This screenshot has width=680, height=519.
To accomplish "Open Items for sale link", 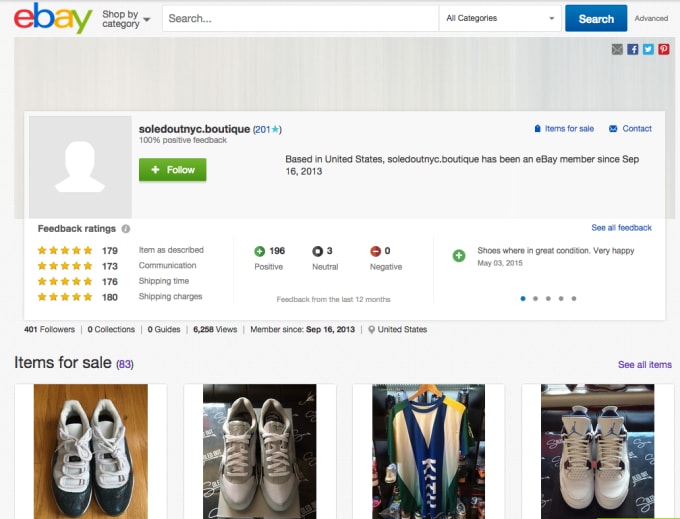I will point(569,129).
